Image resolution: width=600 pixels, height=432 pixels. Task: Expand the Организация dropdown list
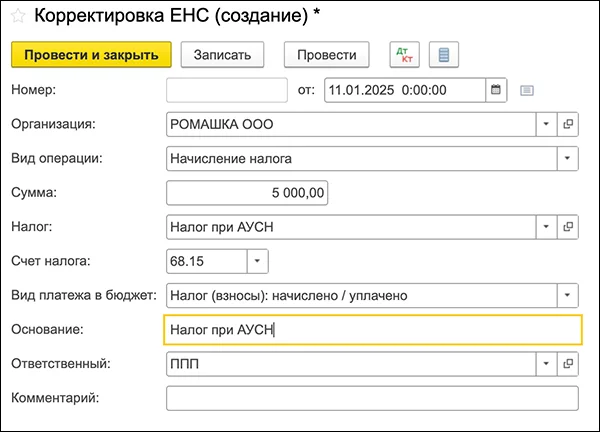pos(547,124)
